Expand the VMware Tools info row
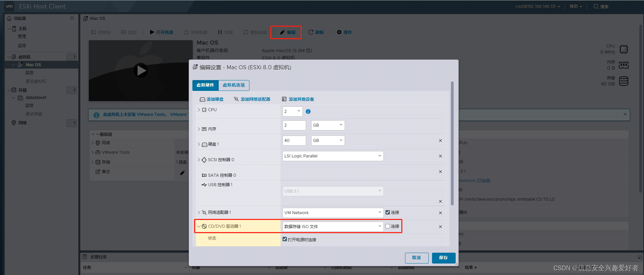 click(93, 152)
